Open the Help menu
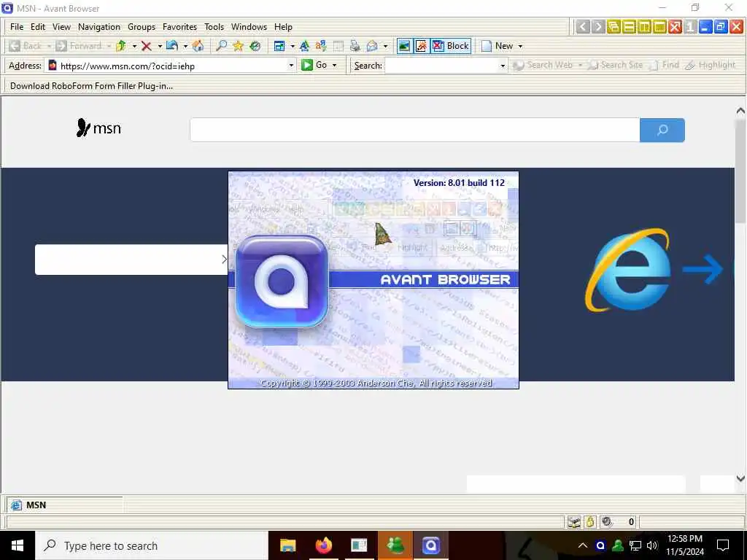The image size is (747, 560). (x=283, y=27)
